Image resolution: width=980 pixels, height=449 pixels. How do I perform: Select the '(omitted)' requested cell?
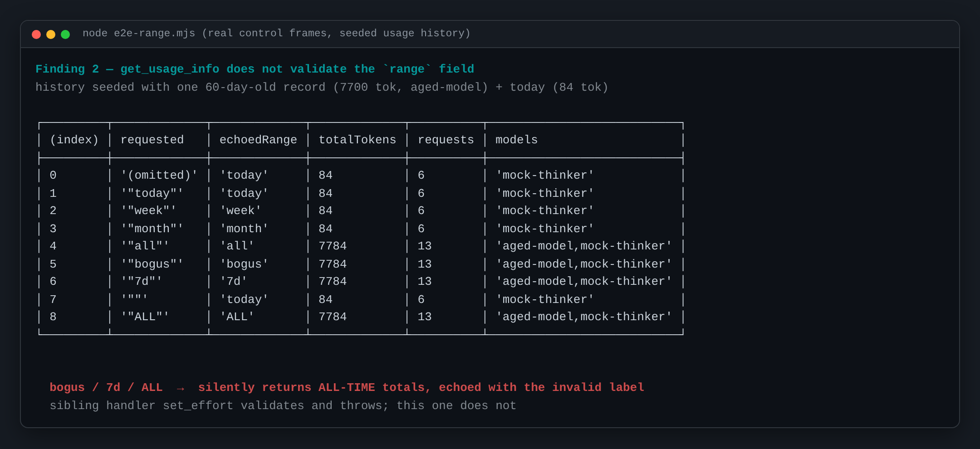[x=159, y=175]
